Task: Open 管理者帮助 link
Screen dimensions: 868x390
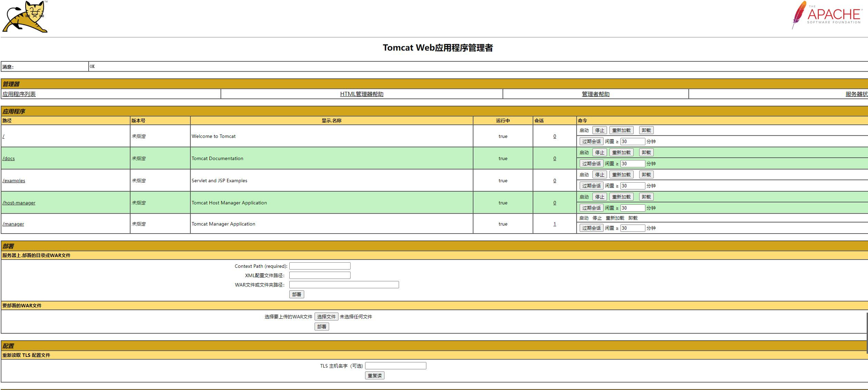Action: coord(595,94)
